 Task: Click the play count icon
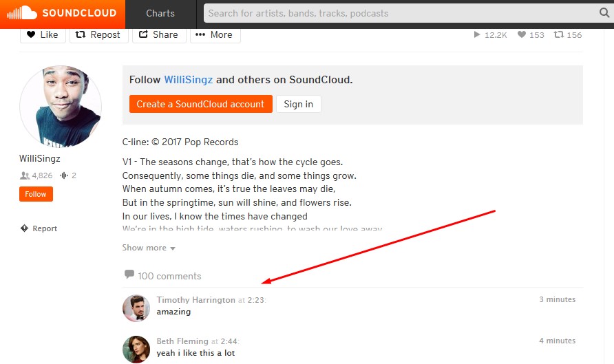[477, 35]
